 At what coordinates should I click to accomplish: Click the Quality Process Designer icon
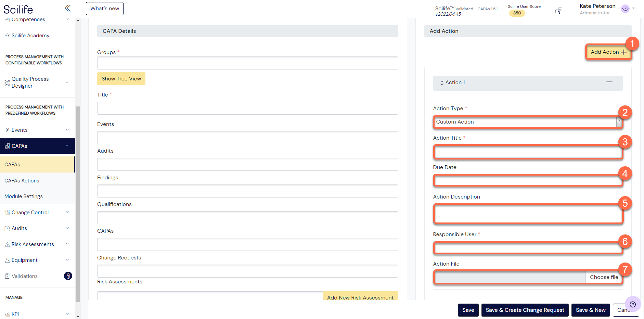[7, 82]
